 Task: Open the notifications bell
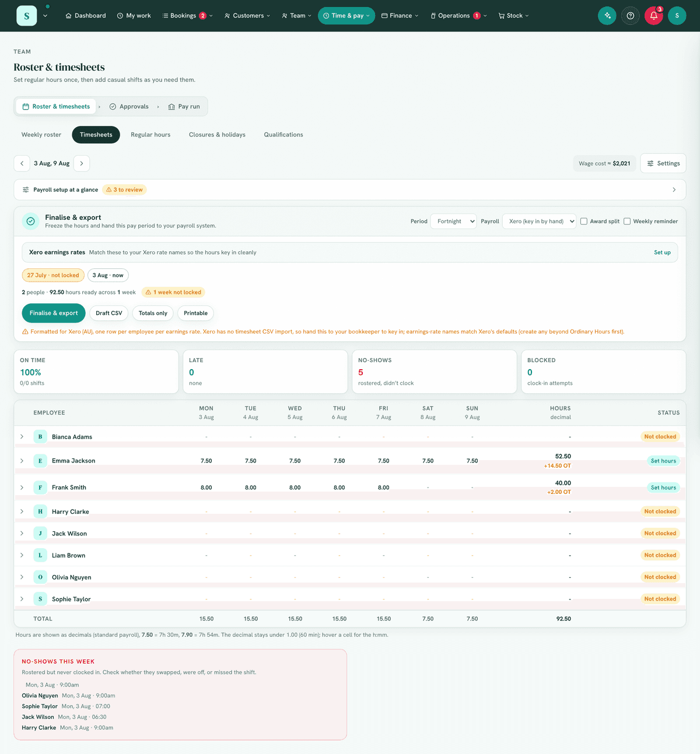pos(654,16)
